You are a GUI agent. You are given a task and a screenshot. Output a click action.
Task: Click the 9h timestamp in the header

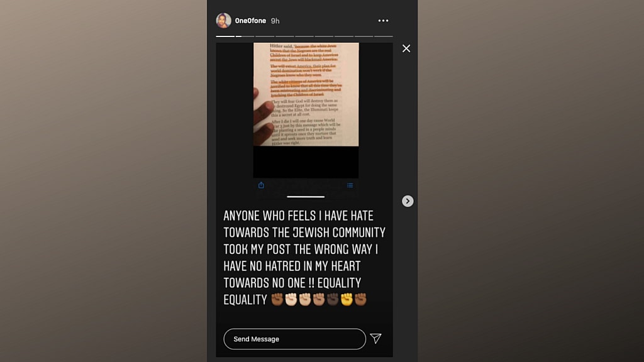pos(275,21)
